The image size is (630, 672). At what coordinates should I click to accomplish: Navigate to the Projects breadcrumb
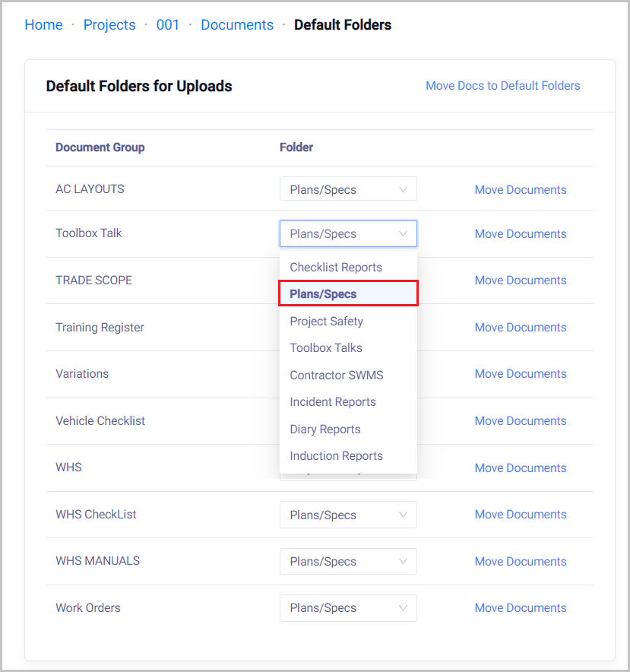click(x=109, y=25)
